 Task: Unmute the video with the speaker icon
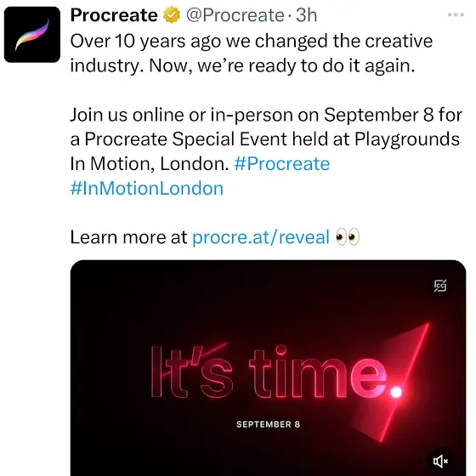coord(440,461)
